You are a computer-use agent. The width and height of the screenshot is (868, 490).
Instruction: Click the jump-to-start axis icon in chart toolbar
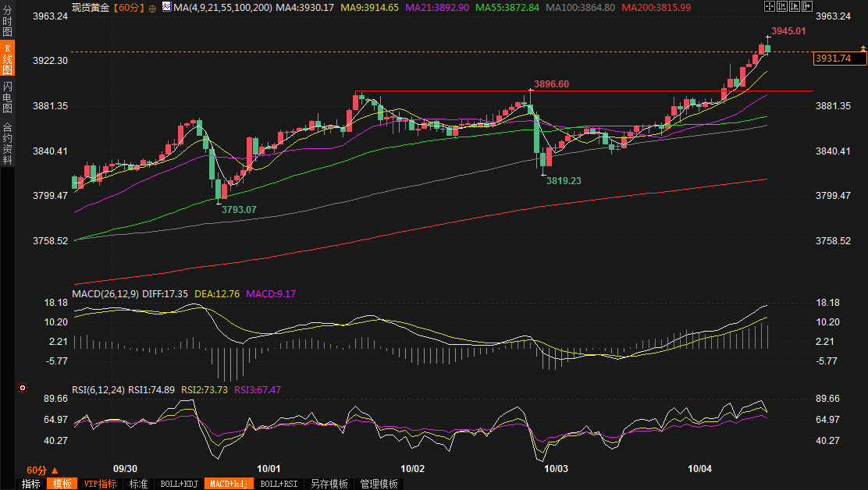781,7
